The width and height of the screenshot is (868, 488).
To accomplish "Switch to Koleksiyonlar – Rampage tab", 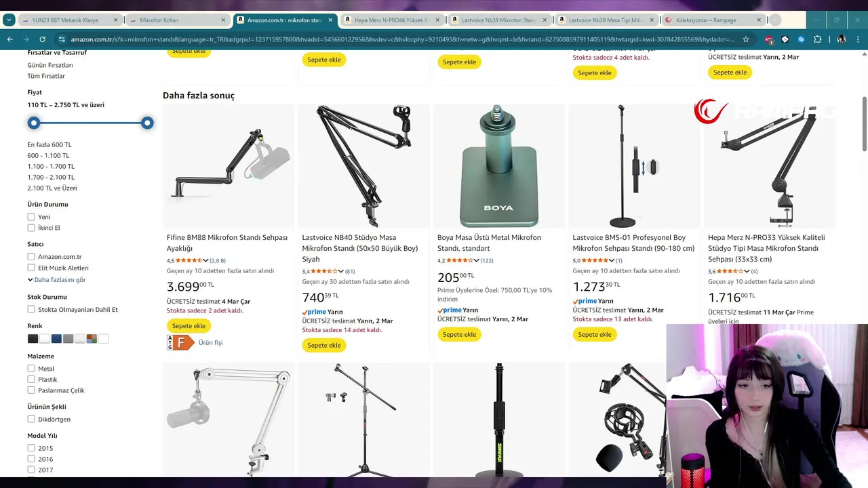I will 713,20.
